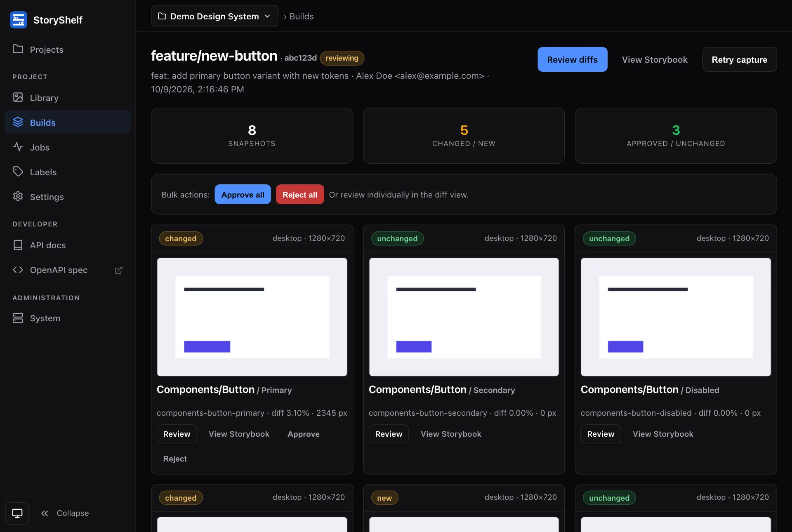The width and height of the screenshot is (792, 532).
Task: Open API docs from the sidebar
Action: click(x=68, y=245)
